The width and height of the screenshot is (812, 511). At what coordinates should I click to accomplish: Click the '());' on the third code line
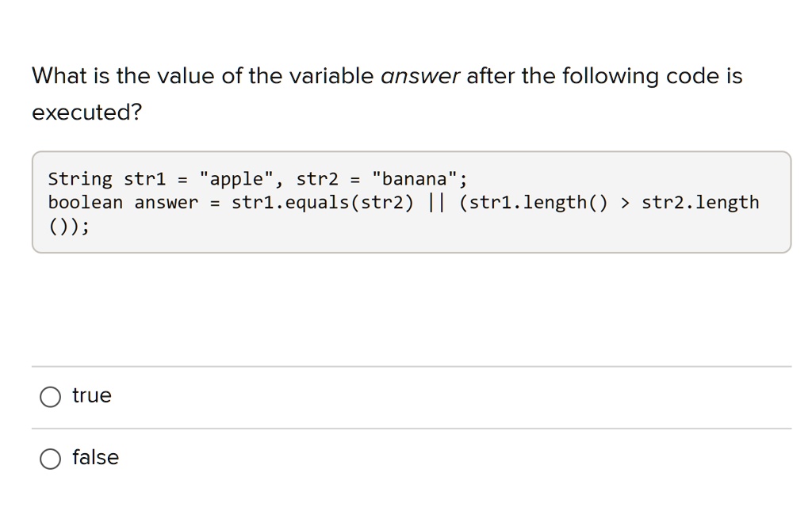pos(69,227)
